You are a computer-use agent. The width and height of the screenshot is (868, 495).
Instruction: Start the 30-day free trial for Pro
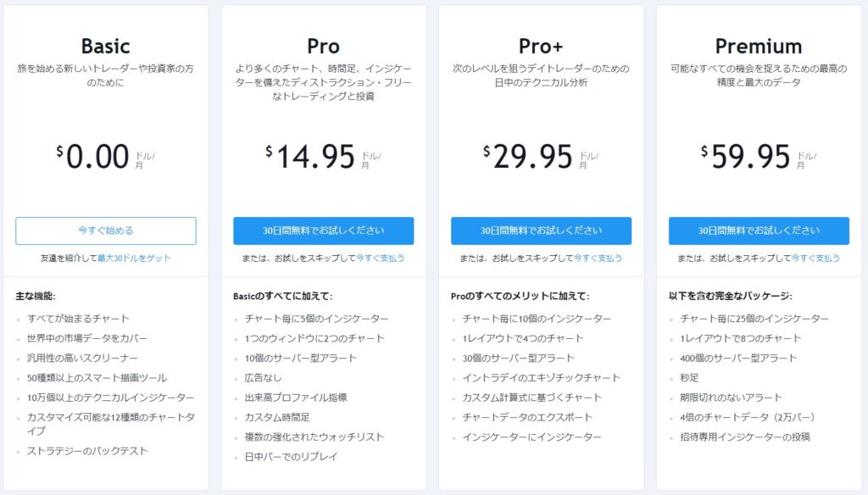click(323, 231)
